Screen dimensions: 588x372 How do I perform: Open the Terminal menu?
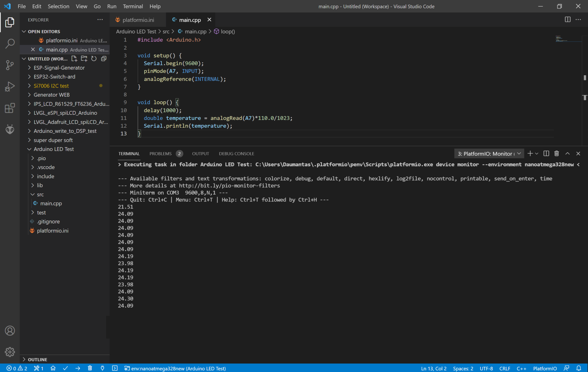(133, 6)
